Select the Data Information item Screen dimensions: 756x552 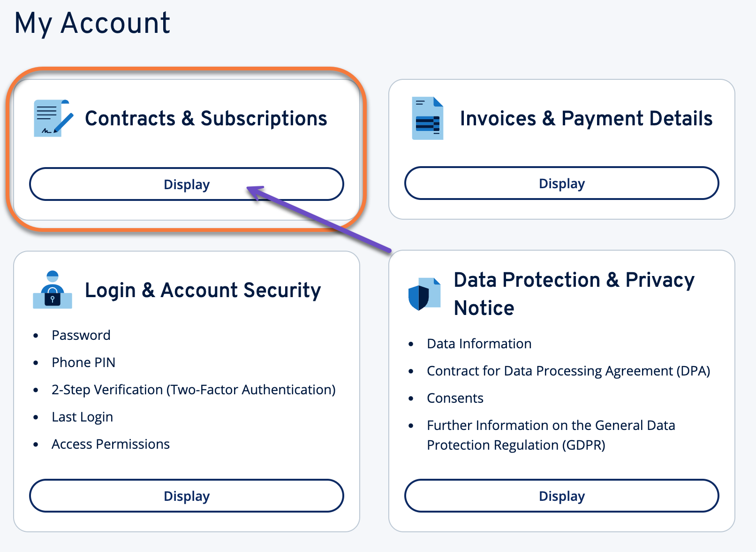coord(479,344)
